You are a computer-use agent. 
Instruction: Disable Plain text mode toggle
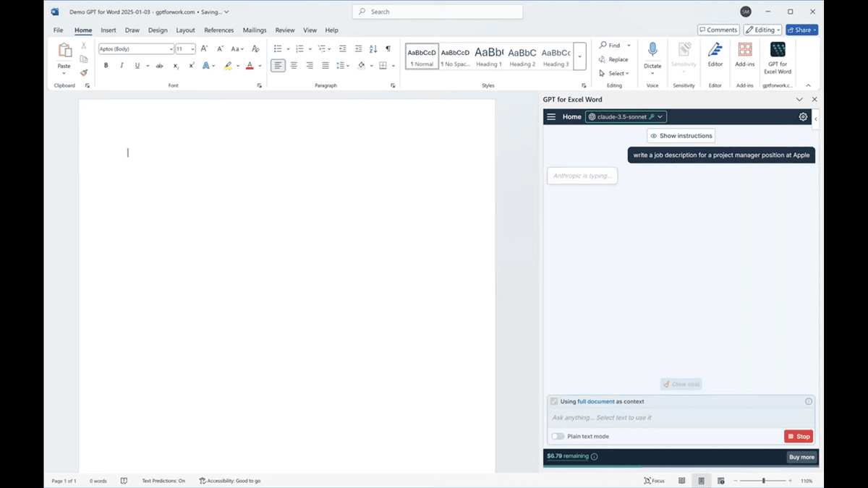(558, 437)
